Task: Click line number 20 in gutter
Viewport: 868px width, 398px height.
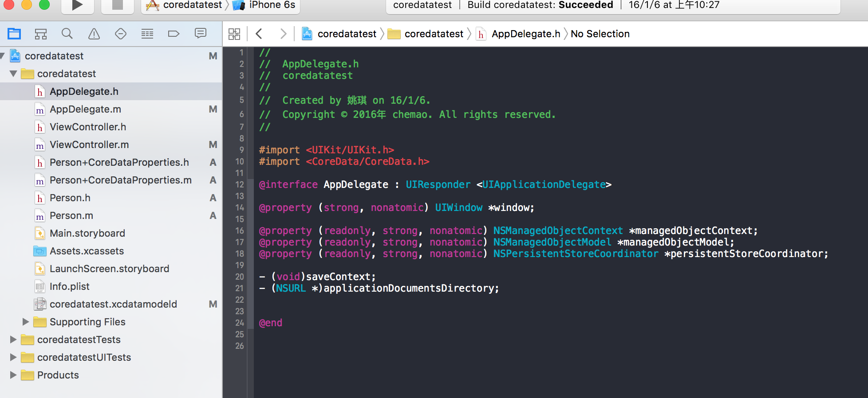Action: (240, 277)
